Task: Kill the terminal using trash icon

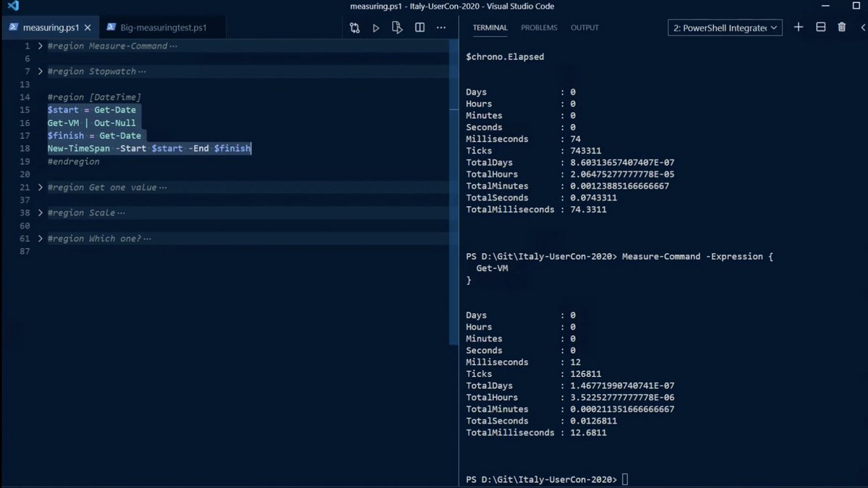Action: pyautogui.click(x=841, y=27)
